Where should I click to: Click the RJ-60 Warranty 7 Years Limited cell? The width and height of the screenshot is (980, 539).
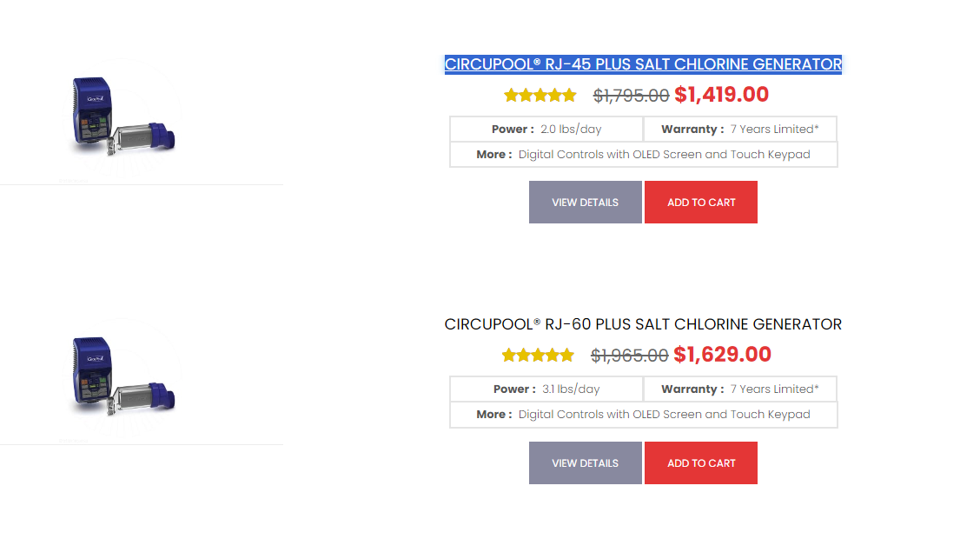(x=740, y=389)
